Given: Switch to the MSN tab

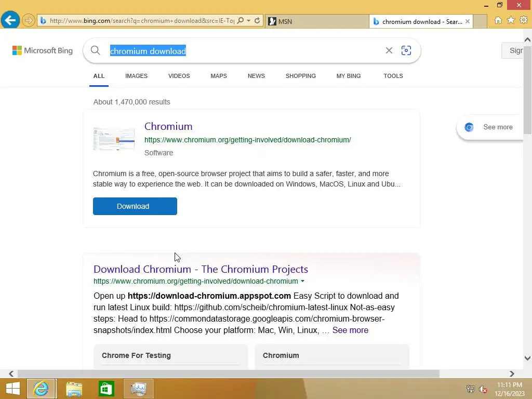Looking at the screenshot, I should (x=317, y=21).
